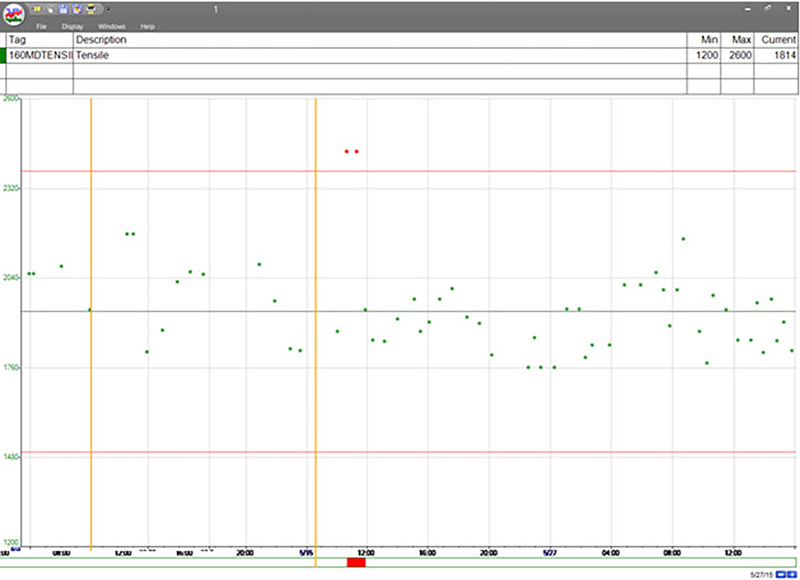The height and width of the screenshot is (580, 800).
Task: Click the 1760 y-axis label
Action: [x=10, y=367]
